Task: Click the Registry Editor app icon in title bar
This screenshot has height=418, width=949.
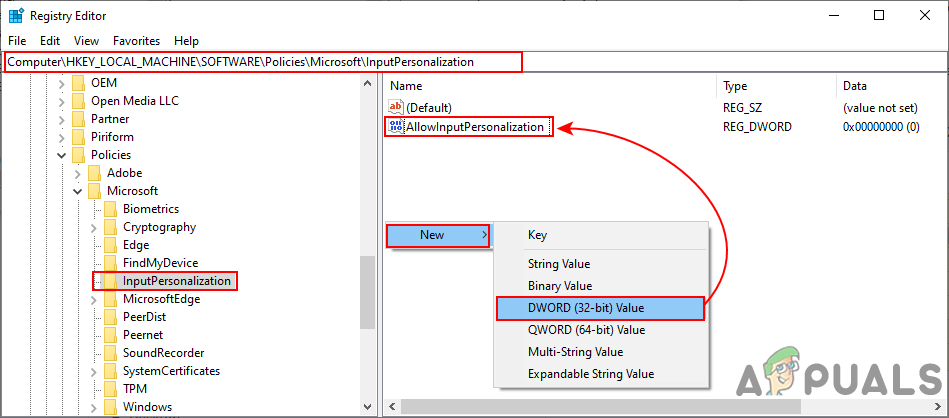Action: coord(16,16)
